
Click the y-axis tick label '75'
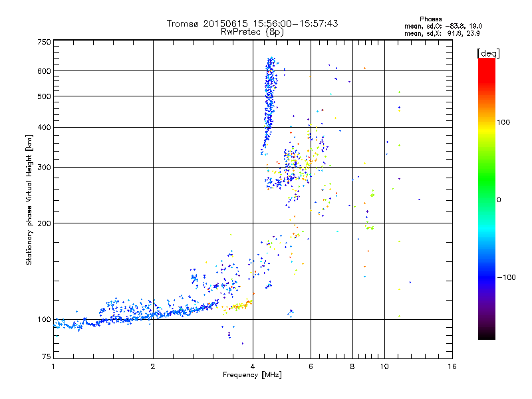point(47,356)
